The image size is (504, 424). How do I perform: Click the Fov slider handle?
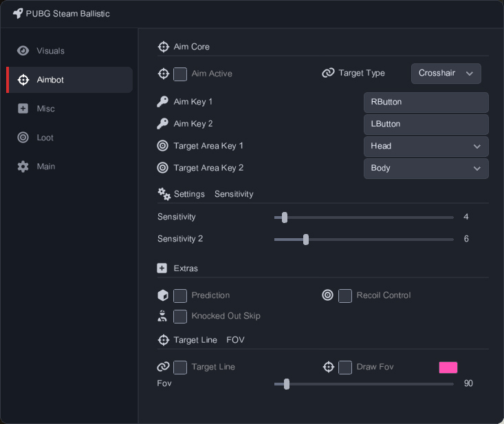pos(287,384)
